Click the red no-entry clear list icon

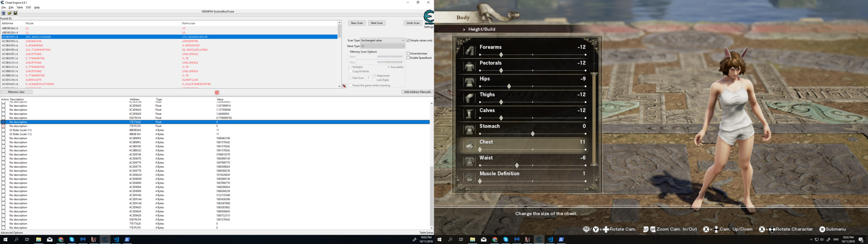pyautogui.click(x=217, y=93)
